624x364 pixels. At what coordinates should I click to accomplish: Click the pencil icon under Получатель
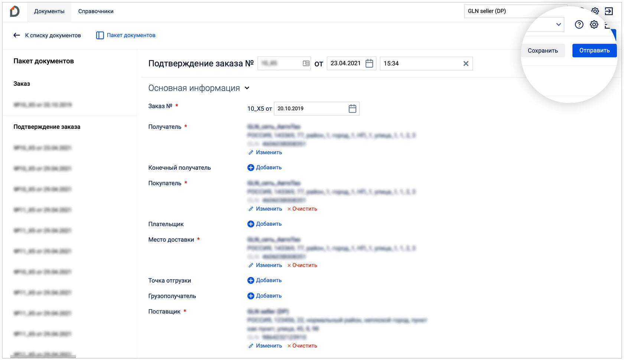[x=251, y=153]
